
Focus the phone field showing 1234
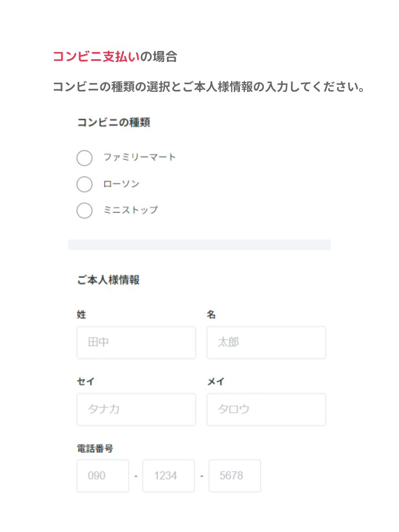[x=168, y=475]
